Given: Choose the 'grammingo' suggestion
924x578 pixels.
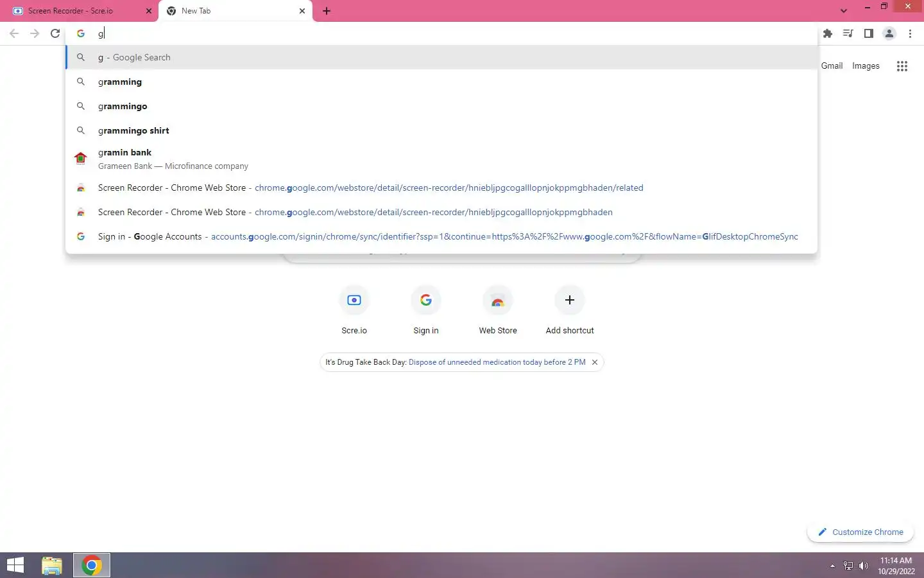Looking at the screenshot, I should click(x=441, y=106).
